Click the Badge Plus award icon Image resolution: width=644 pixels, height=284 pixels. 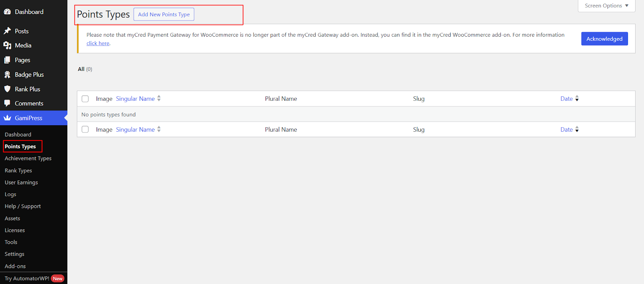[x=7, y=75]
